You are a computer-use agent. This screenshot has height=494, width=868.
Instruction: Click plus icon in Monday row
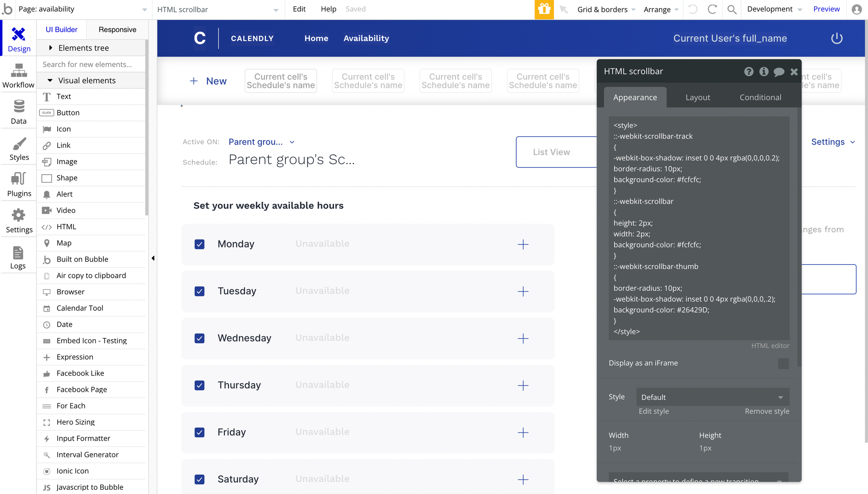pos(523,244)
